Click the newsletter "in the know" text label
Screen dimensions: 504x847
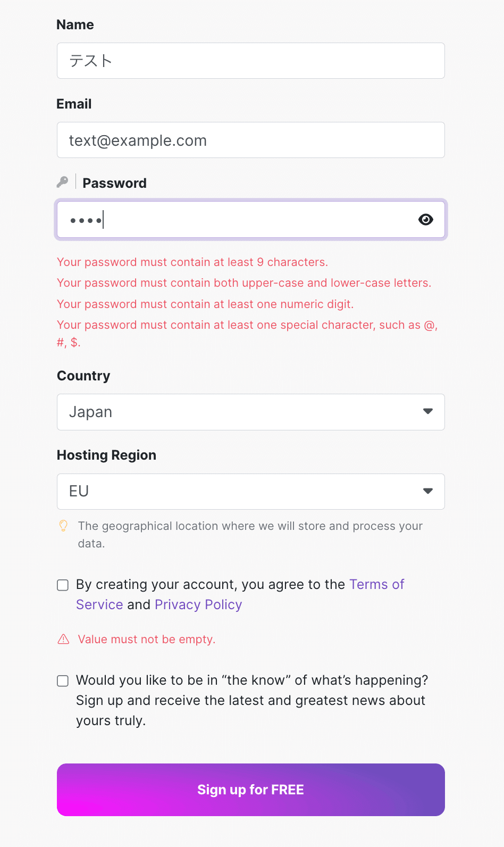250,700
